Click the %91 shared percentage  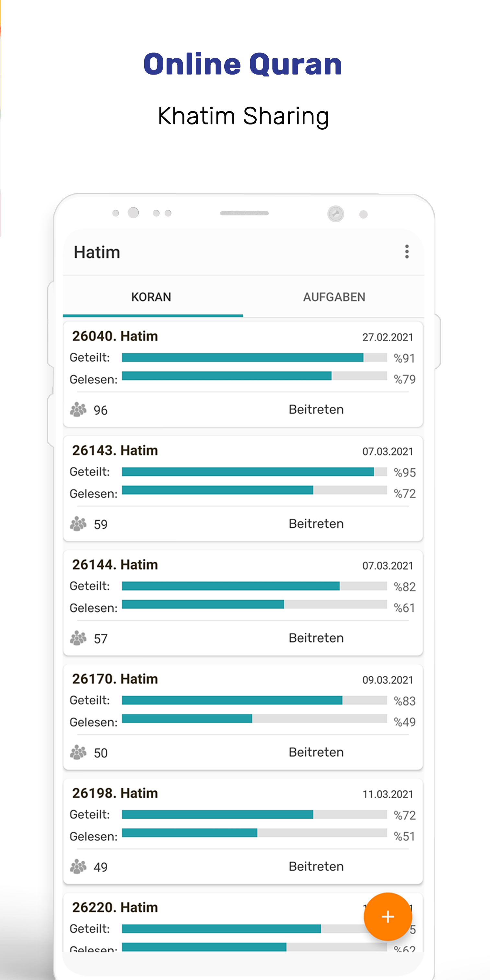tap(404, 358)
